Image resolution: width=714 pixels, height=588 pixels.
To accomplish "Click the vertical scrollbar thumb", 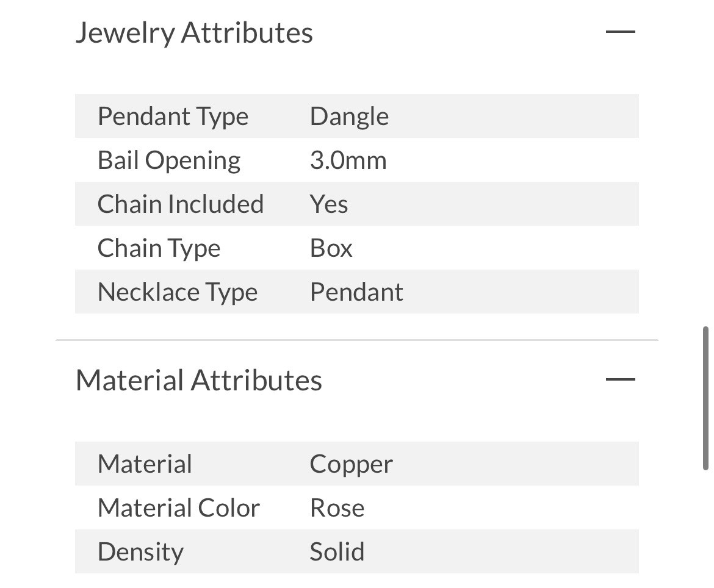I will click(x=705, y=398).
